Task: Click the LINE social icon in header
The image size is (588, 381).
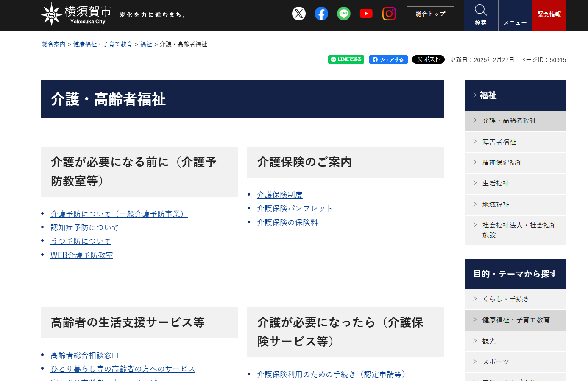Action: click(344, 14)
